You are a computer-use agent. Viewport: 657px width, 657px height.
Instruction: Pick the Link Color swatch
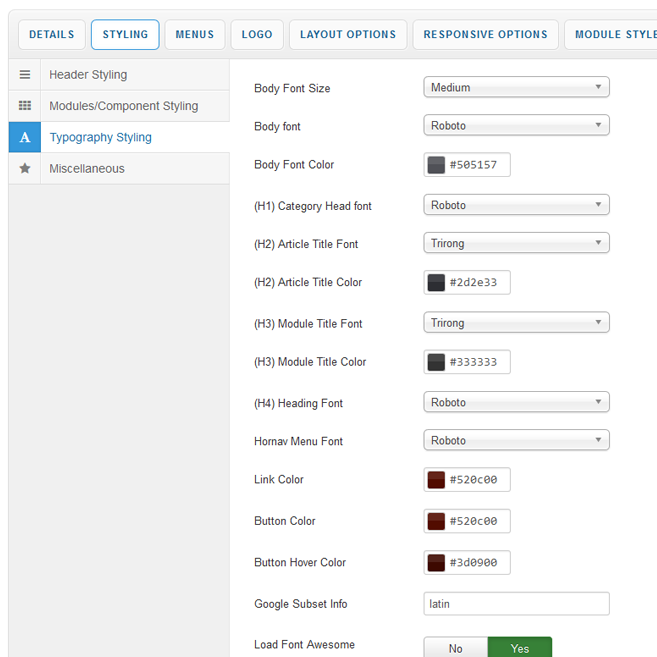tap(436, 480)
